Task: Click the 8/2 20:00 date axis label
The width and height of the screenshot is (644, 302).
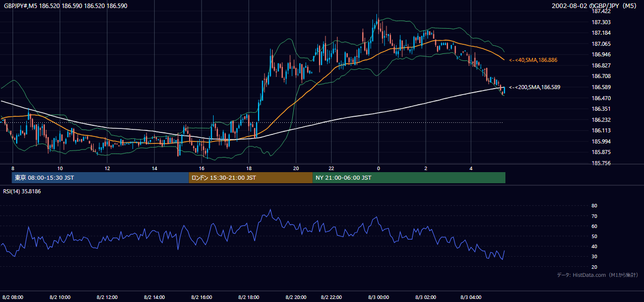Action: click(296, 297)
